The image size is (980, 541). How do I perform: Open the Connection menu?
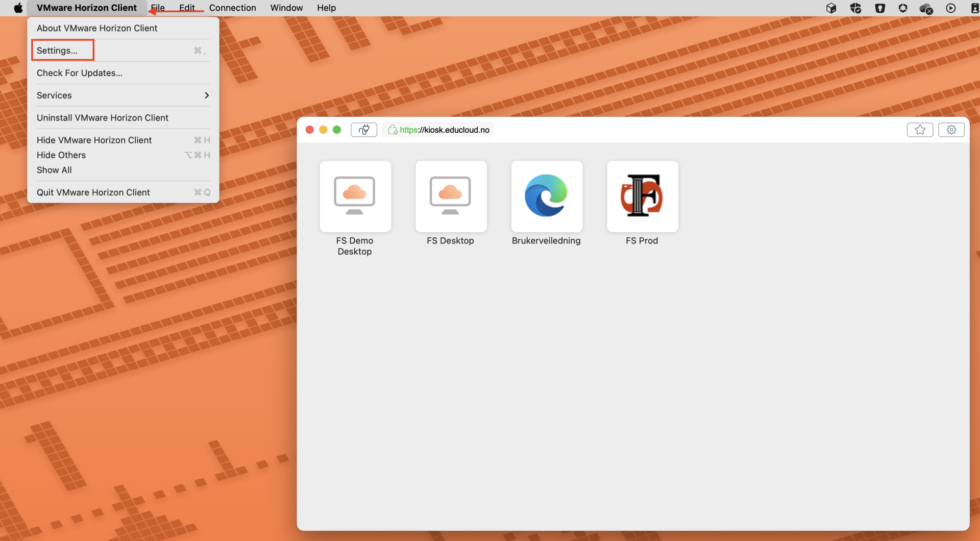coord(233,8)
